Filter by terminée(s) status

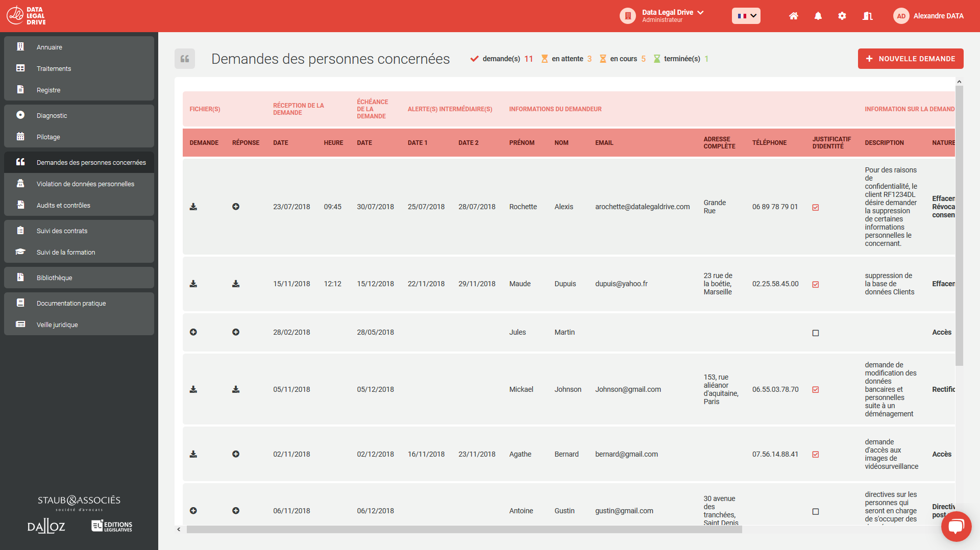click(681, 59)
